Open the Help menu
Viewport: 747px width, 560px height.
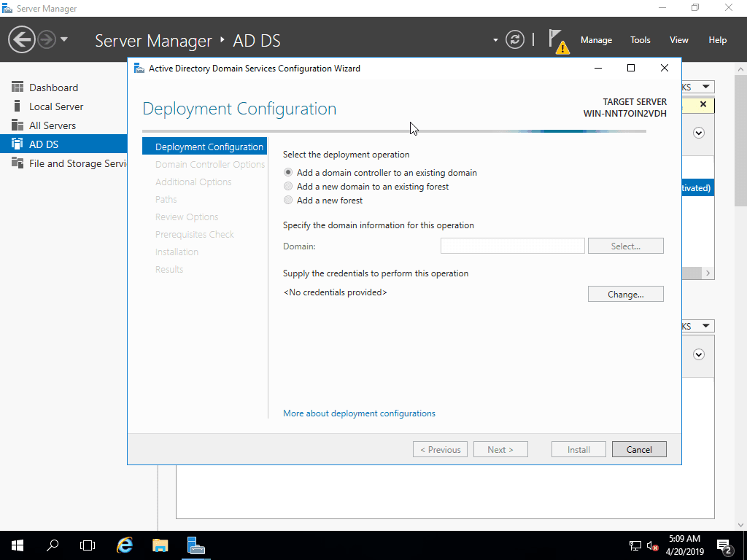(x=717, y=40)
